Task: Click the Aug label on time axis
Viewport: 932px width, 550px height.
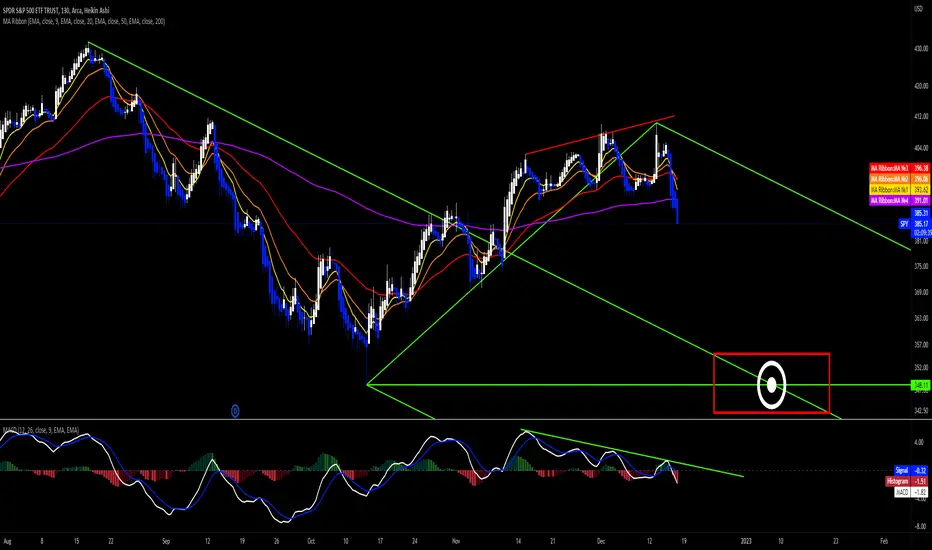Action: point(7,541)
